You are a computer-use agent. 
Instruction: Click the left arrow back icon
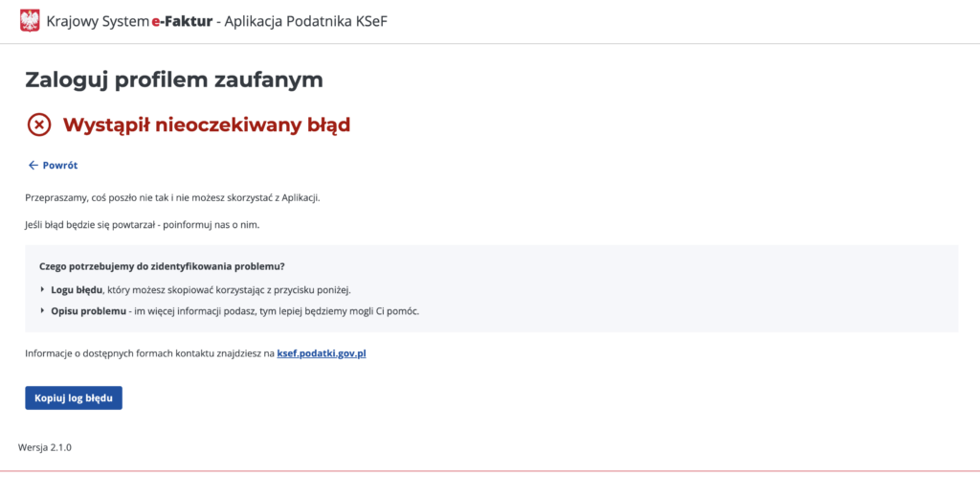(33, 166)
